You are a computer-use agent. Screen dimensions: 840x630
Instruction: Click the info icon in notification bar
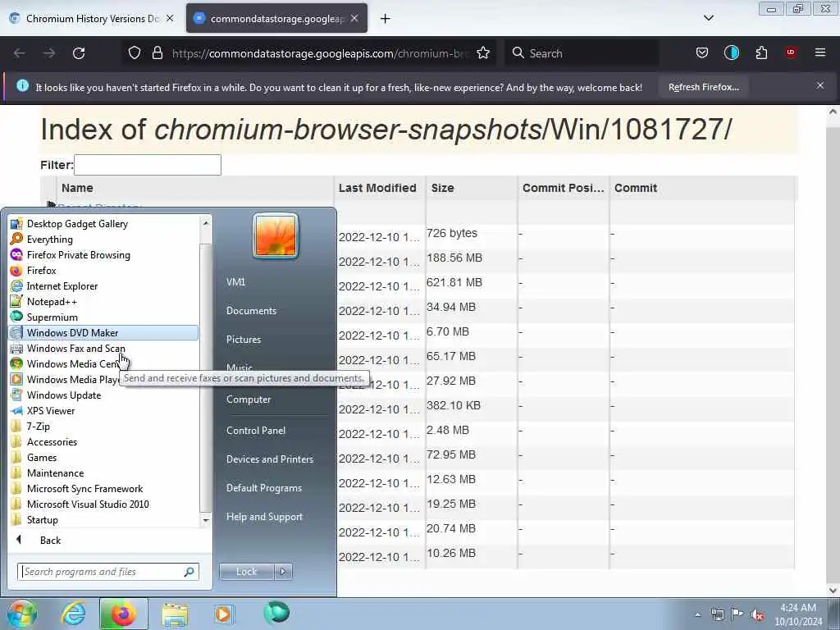pyautogui.click(x=22, y=85)
